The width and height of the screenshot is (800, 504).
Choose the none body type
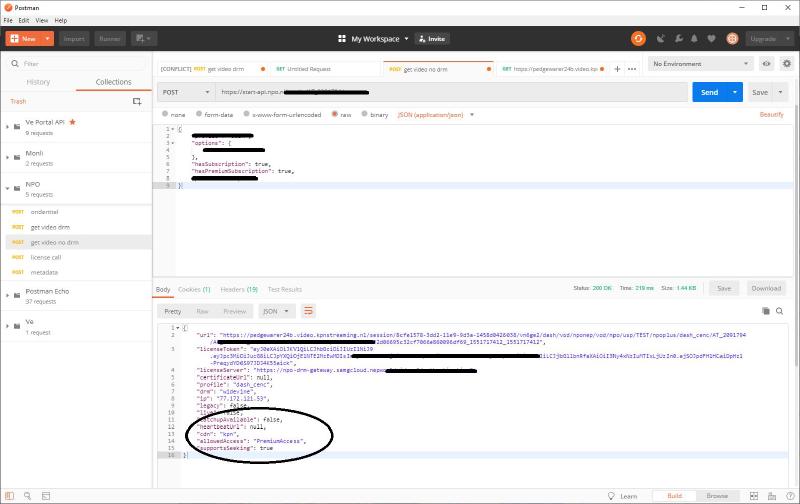175,114
